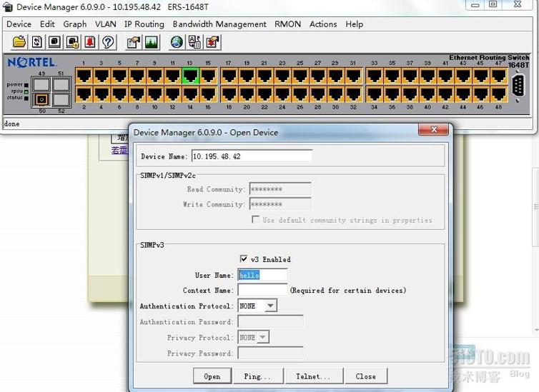This screenshot has width=539, height=392.
Task: Click the orange port 50 module slot
Action: click(x=41, y=99)
